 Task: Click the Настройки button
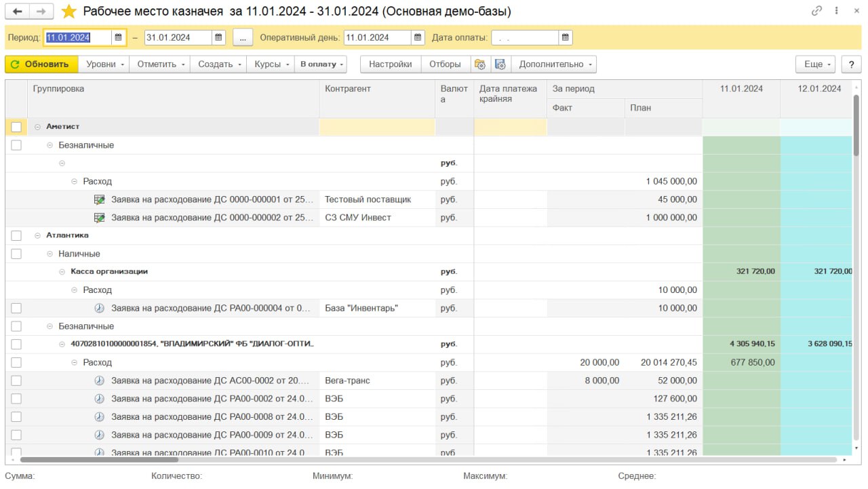click(x=390, y=64)
